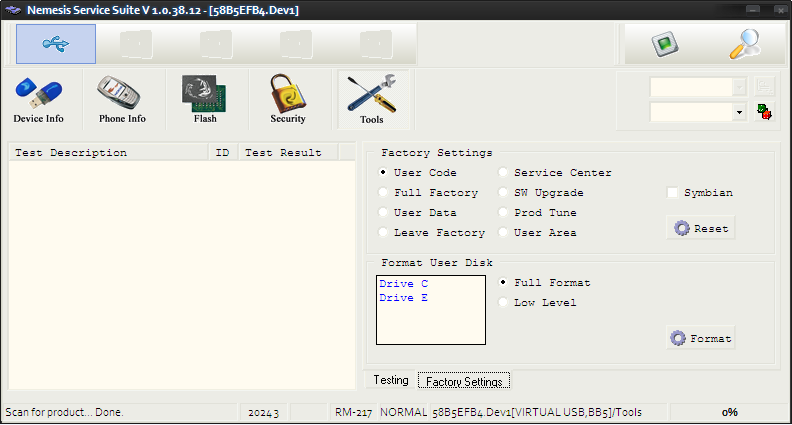Open the upper disabled combo box arrow
Viewport: 792px width, 425px height.
tap(739, 87)
